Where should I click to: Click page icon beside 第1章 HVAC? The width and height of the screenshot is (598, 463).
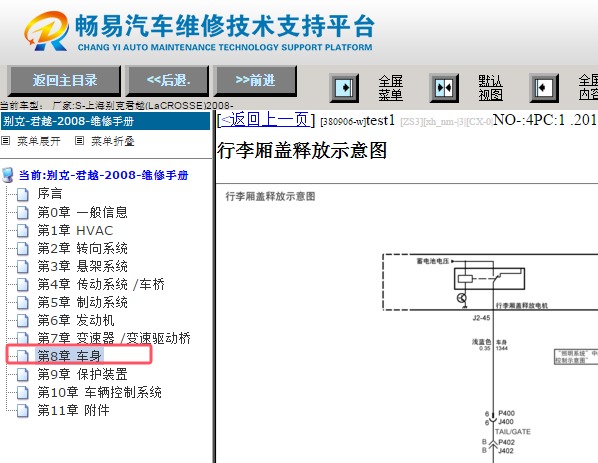[x=23, y=231]
